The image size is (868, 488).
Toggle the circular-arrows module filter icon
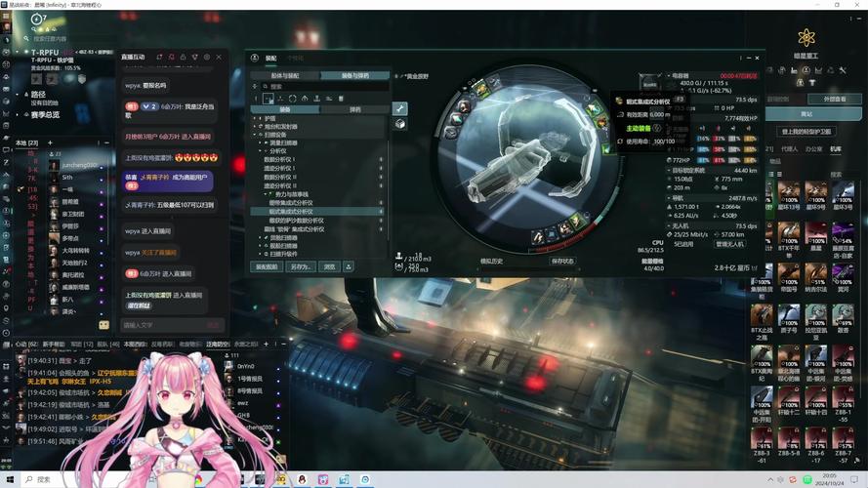click(292, 99)
